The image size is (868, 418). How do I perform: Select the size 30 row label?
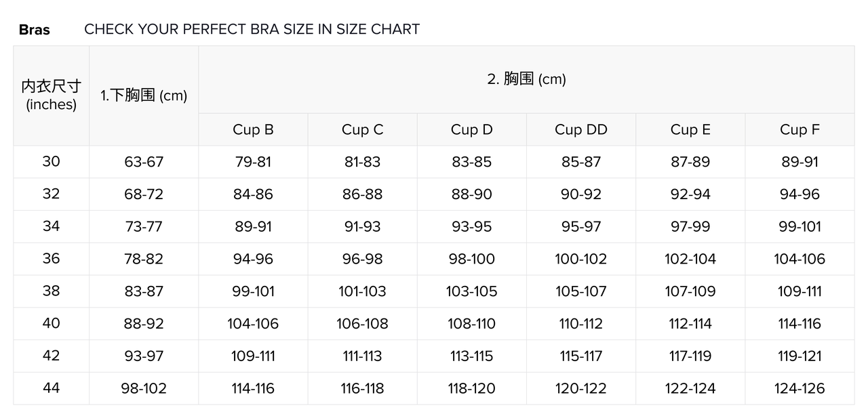pos(51,161)
